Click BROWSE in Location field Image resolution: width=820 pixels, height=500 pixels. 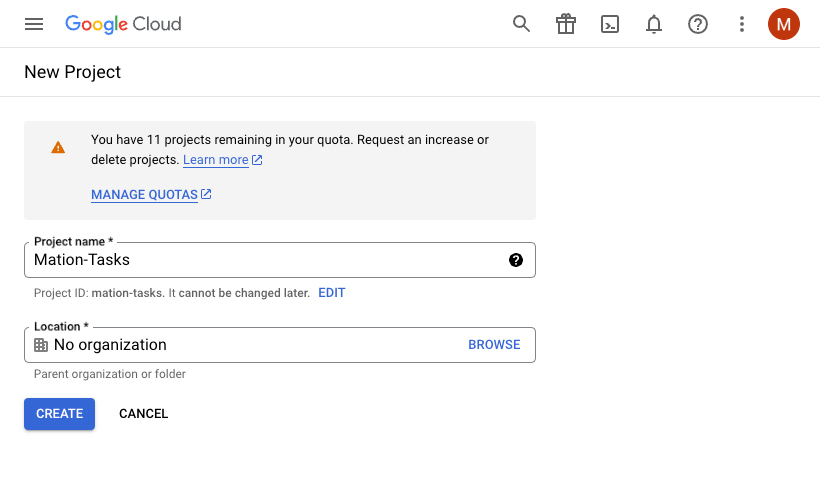[x=494, y=345]
